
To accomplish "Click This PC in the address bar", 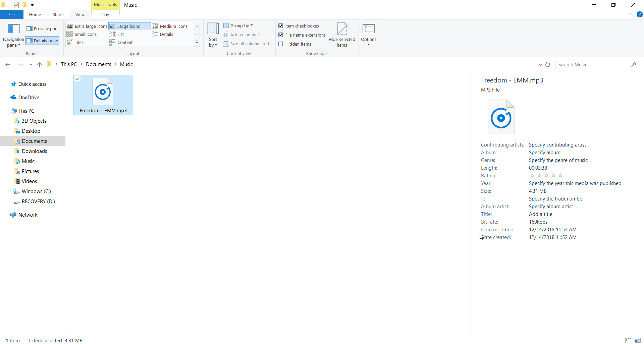I will pyautogui.click(x=69, y=64).
